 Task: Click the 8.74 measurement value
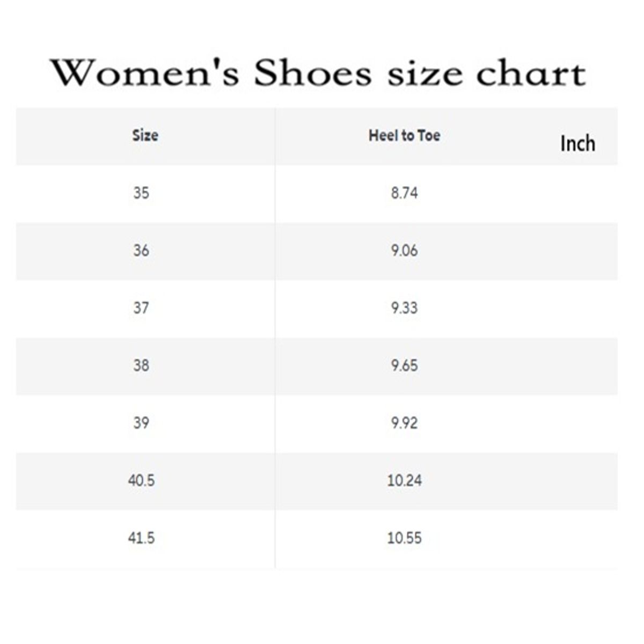tap(404, 193)
